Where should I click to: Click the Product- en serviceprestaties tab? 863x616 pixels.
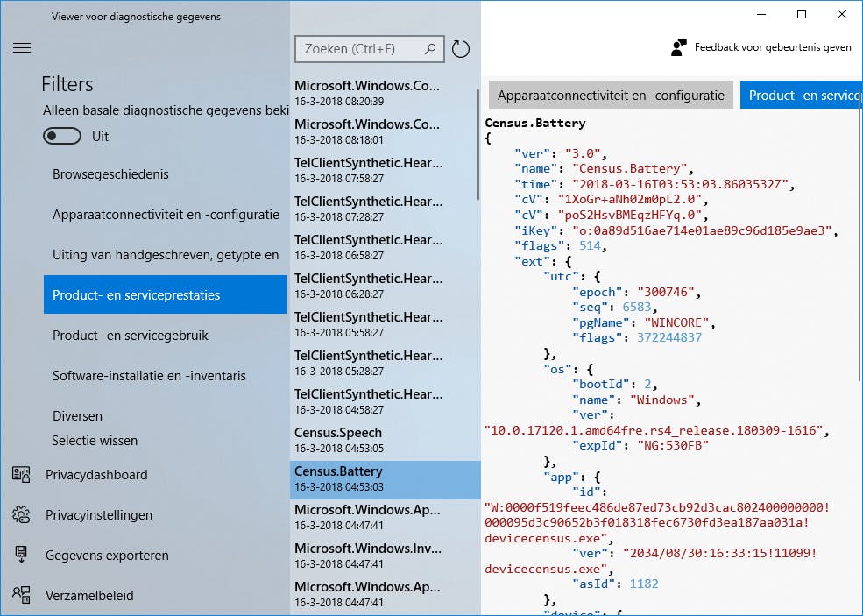click(801, 95)
